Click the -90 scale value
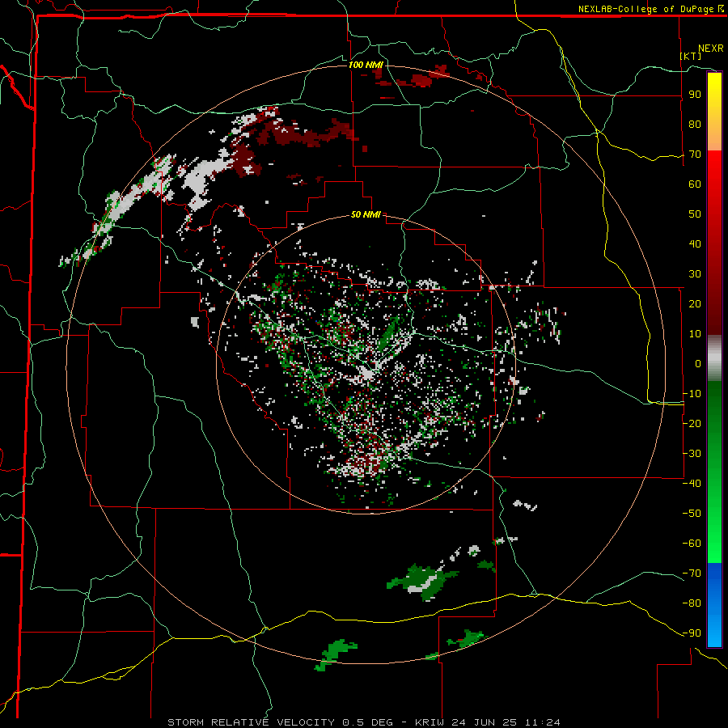 click(692, 633)
